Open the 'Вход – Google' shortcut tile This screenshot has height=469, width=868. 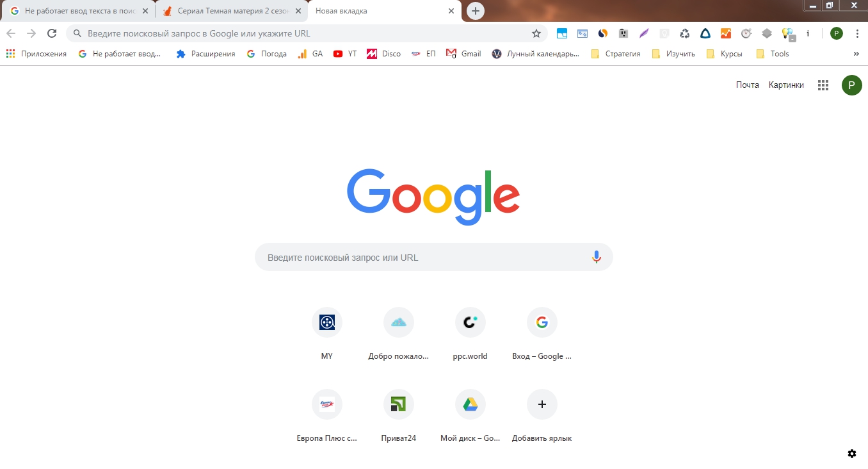click(x=542, y=335)
